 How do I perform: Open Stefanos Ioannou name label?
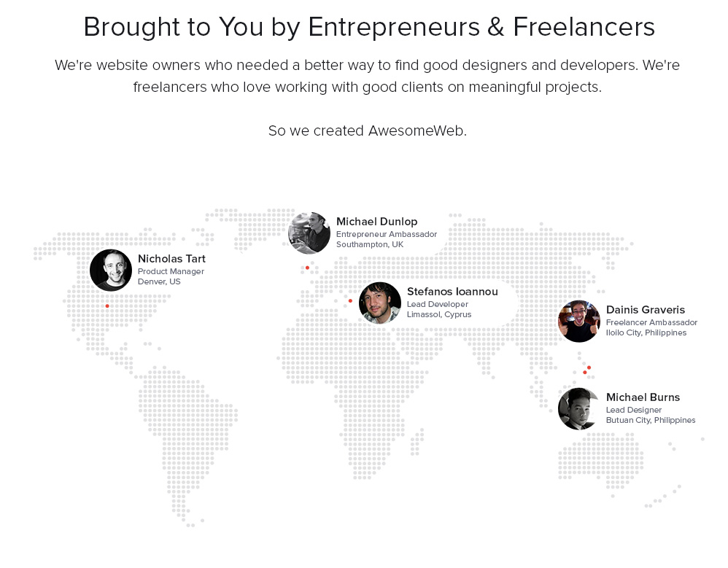pos(452,292)
